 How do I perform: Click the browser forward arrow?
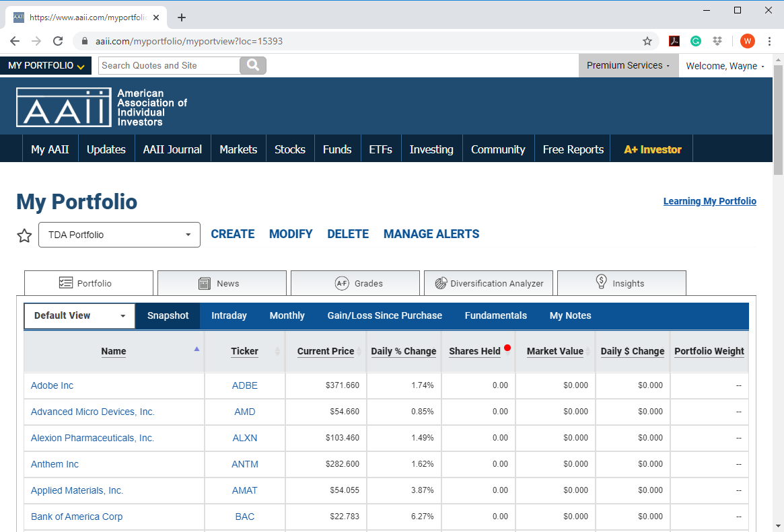(36, 41)
